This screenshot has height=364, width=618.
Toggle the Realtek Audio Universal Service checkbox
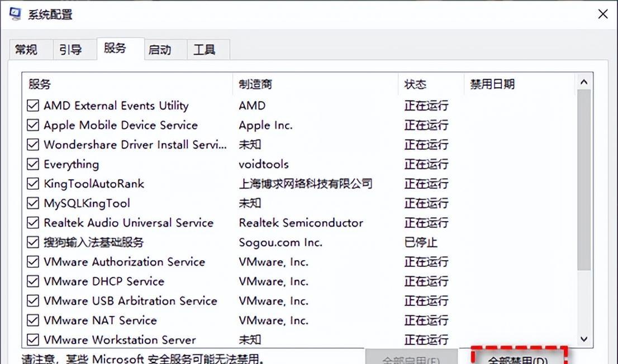33,223
